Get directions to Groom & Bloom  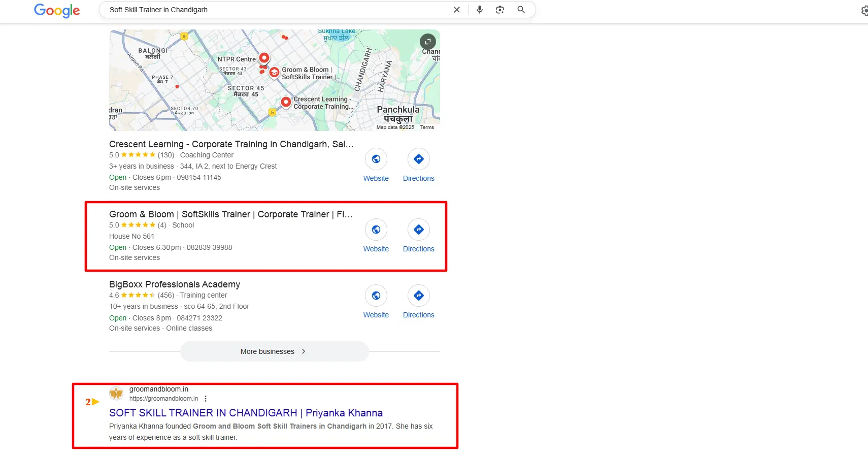pyautogui.click(x=418, y=230)
